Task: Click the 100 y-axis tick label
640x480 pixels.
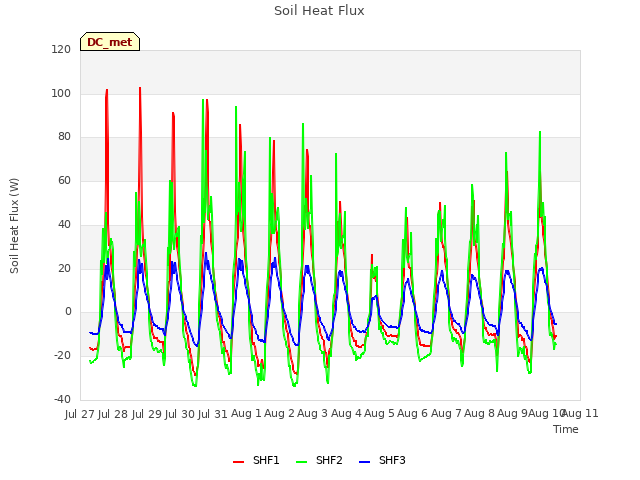Action: (61, 93)
